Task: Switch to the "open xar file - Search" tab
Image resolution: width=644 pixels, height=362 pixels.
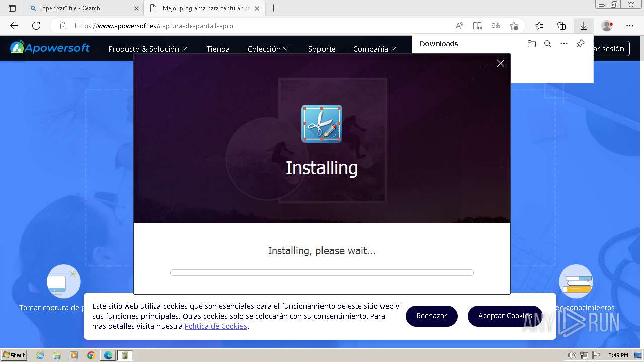Action: [84, 8]
